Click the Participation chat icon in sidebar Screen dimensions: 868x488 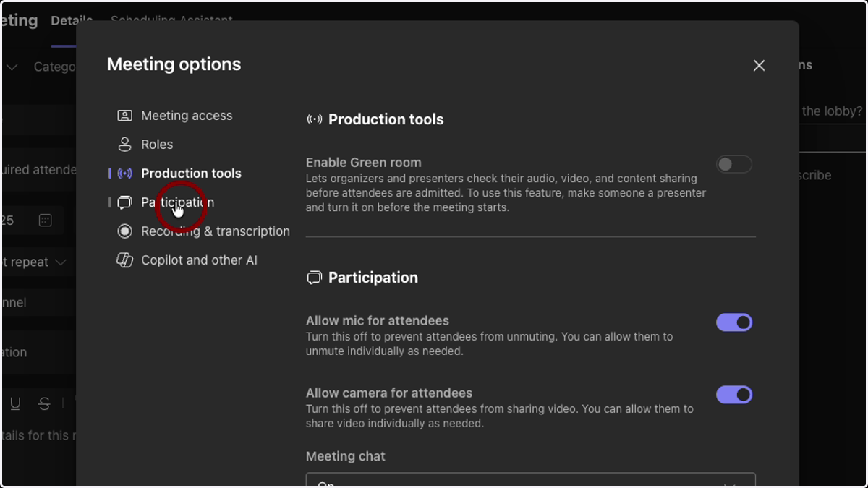[x=124, y=202]
